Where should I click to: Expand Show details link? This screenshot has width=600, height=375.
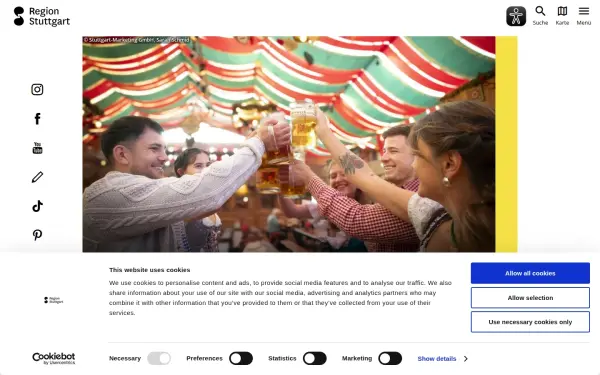pyautogui.click(x=437, y=359)
